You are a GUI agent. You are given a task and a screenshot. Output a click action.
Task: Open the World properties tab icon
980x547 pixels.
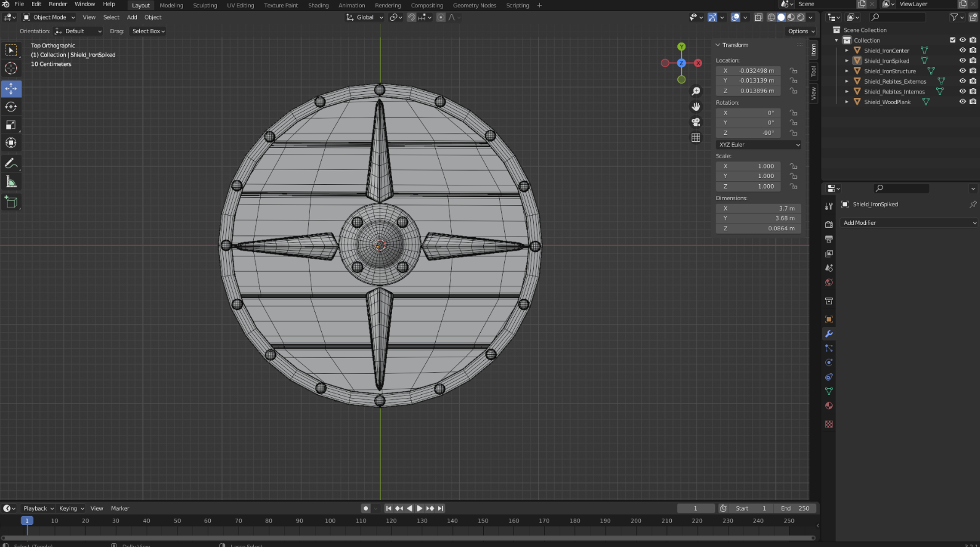pos(829,283)
